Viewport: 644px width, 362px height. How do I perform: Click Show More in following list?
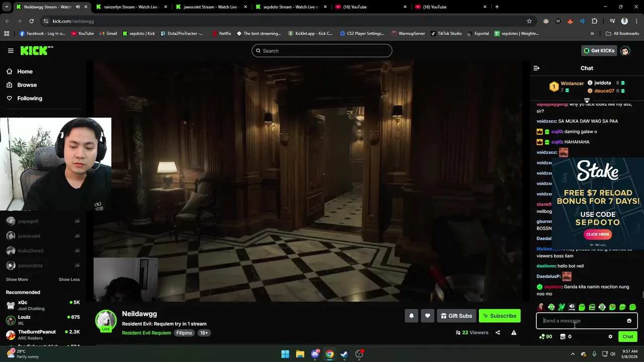pyautogui.click(x=17, y=280)
